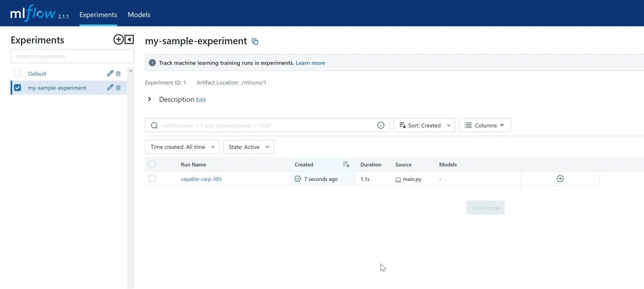Select the capable-carp-383 run checkbox
Viewport: 644px width, 289px height.
(152, 179)
